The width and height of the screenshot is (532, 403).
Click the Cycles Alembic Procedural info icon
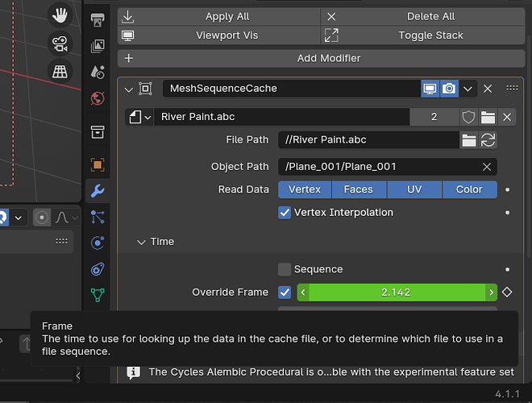coord(133,372)
